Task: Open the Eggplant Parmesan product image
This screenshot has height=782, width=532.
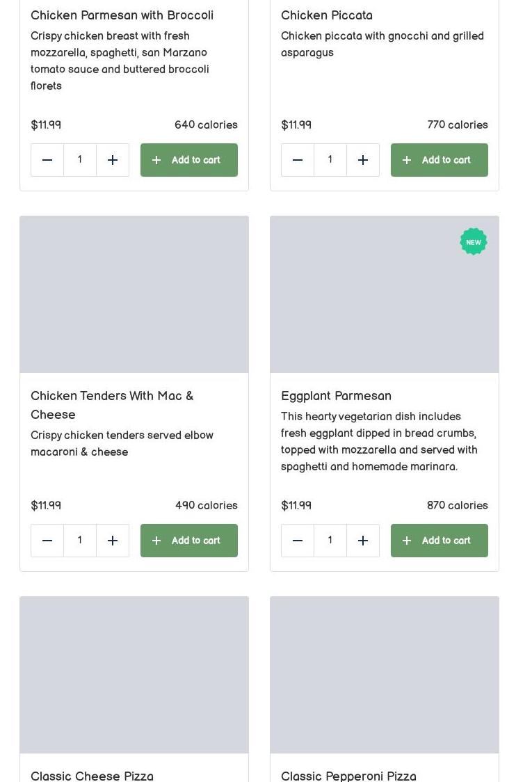Action: click(x=384, y=294)
